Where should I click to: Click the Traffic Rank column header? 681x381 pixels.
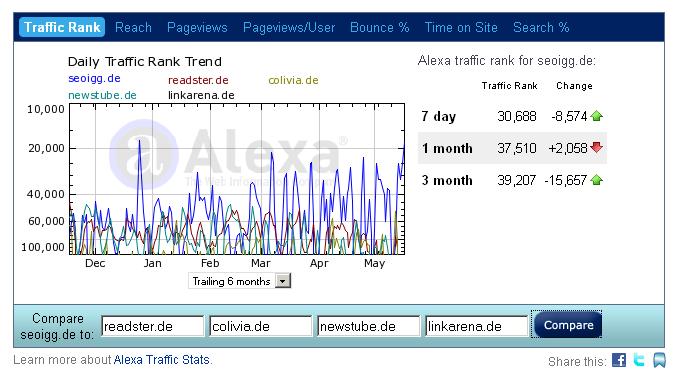[x=509, y=86]
